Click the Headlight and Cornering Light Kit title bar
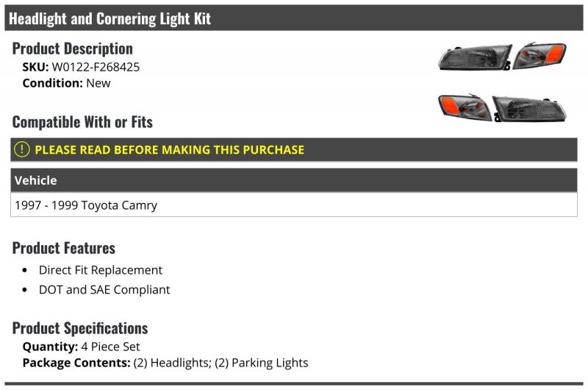Screen dimensions: 588x390 tap(293, 18)
